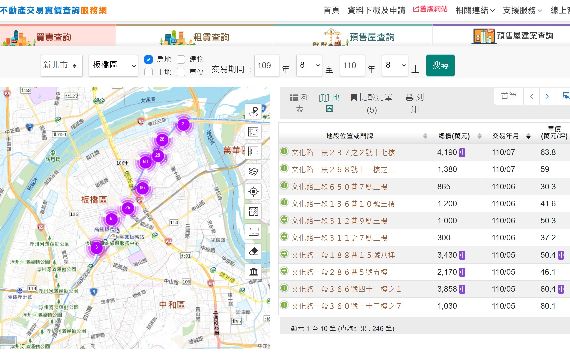Activate the crosshair locate-me map tool
The width and height of the screenshot is (570, 360).
tap(253, 191)
